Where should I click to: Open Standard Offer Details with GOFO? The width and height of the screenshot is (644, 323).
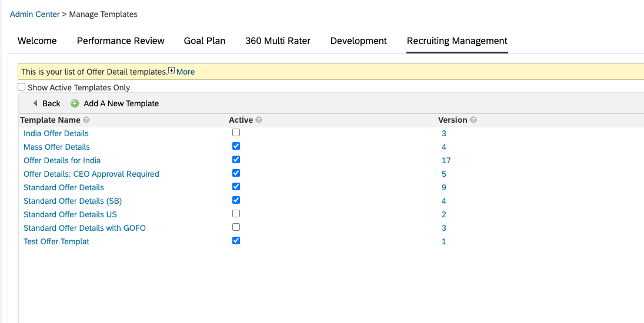pos(85,228)
